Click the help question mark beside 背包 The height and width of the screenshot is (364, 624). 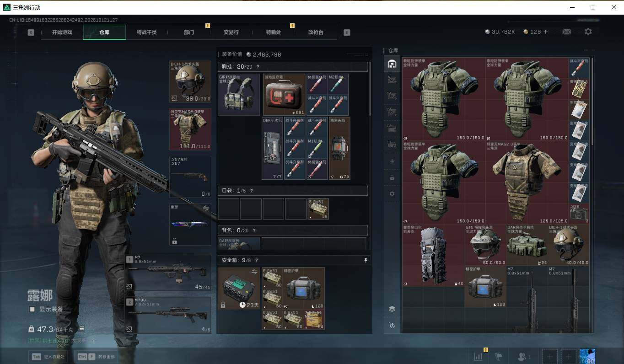[254, 230]
